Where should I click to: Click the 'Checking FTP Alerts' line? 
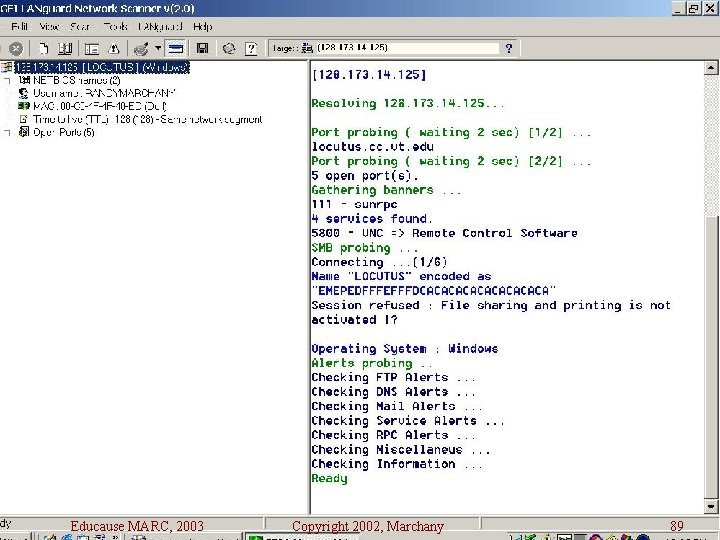pos(394,377)
